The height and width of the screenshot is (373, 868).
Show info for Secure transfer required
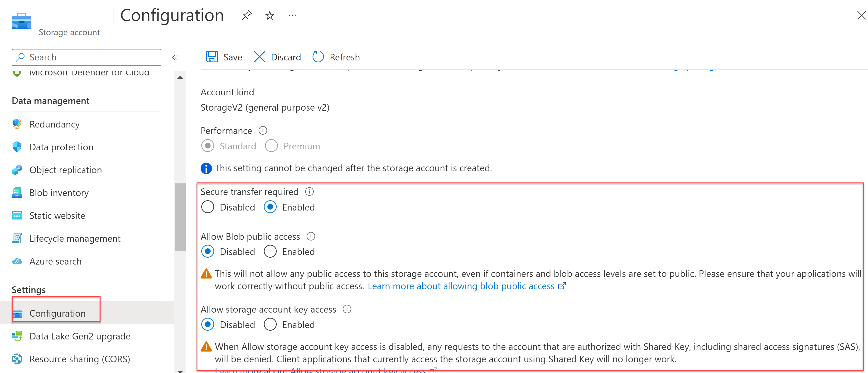coord(309,191)
